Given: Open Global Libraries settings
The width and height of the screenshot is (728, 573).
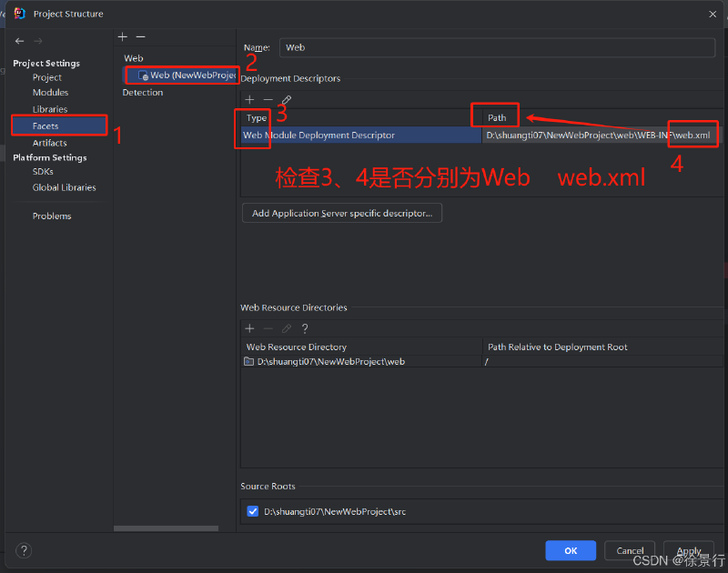Looking at the screenshot, I should pos(64,187).
